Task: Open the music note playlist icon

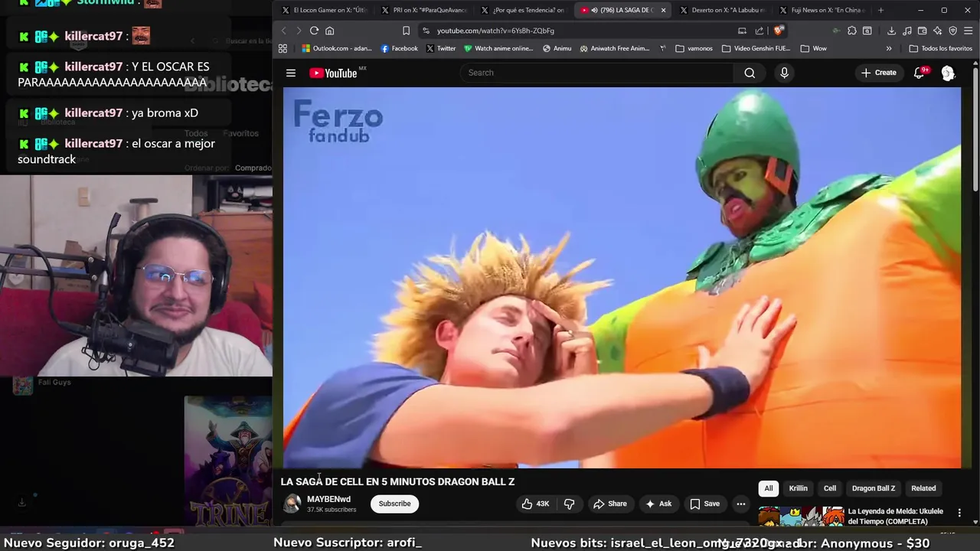Action: [x=906, y=31]
